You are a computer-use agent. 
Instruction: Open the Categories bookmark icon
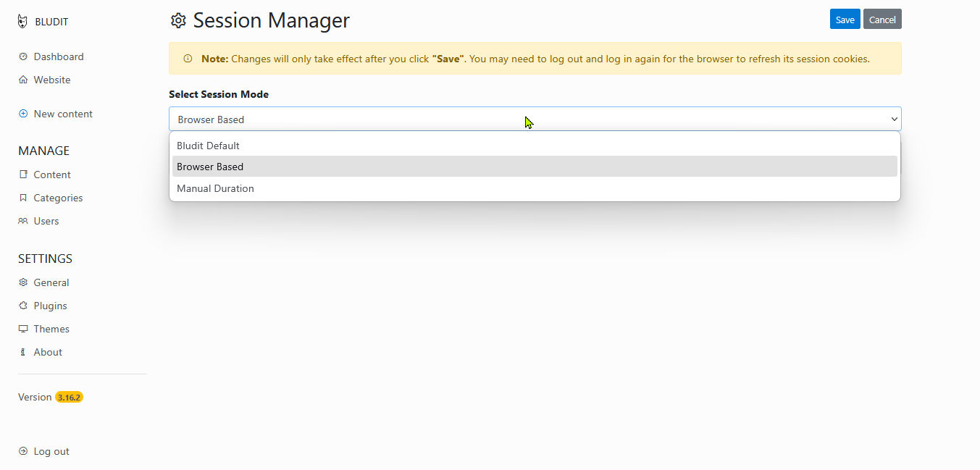coord(22,198)
